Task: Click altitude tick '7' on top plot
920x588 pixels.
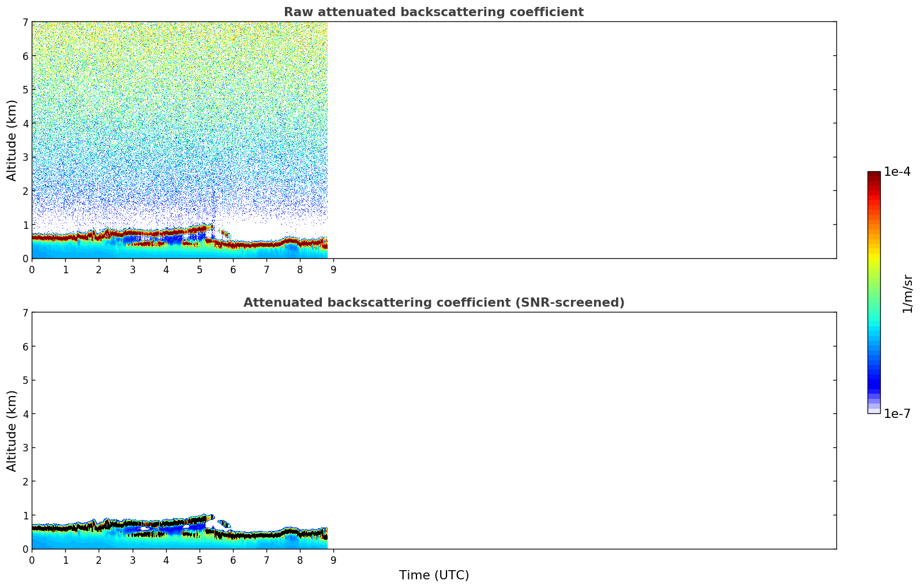Action: coord(25,22)
